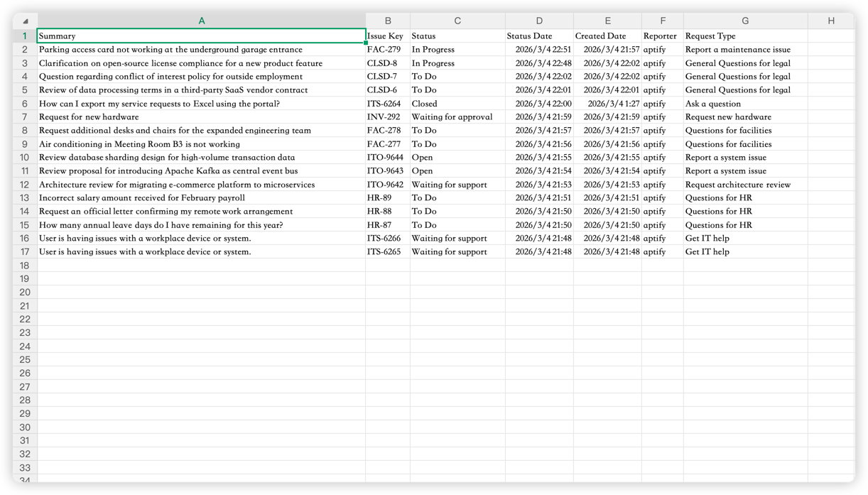Click the FAC-279 issue key cell
This screenshot has height=495, width=868.
click(x=387, y=49)
